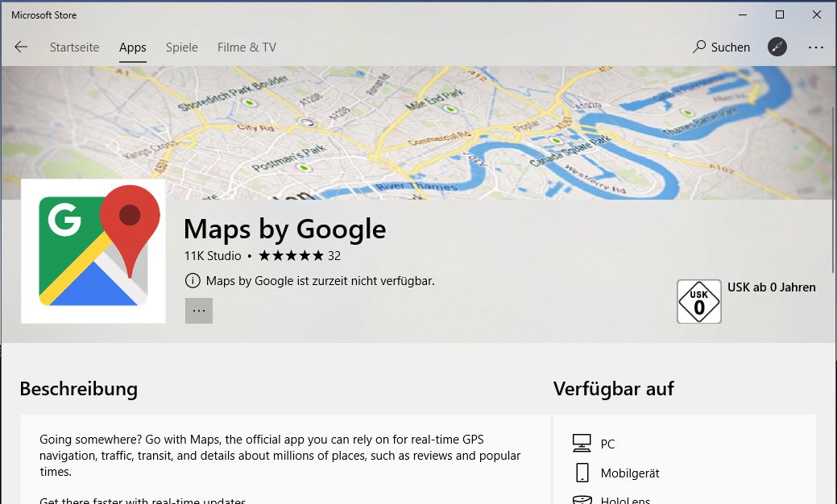Click the 'Going somewhere?' description paragraph
The image size is (837, 504).
click(280, 456)
